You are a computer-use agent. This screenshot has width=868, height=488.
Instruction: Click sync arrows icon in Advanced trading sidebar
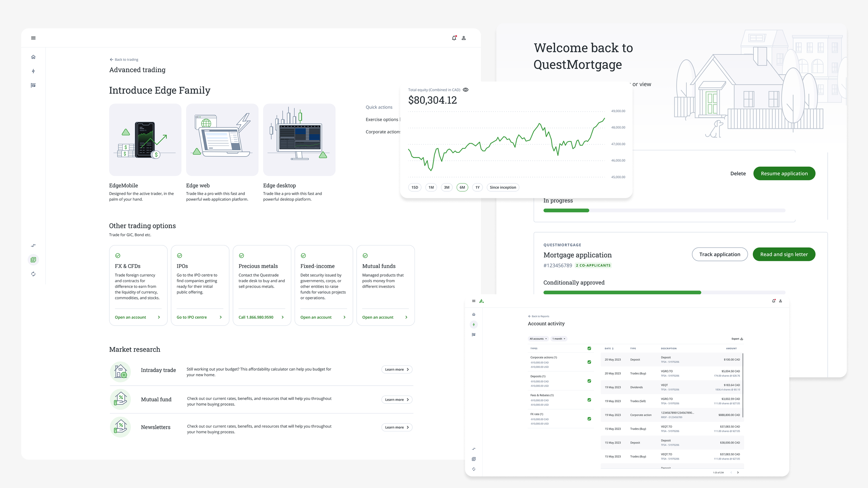(33, 274)
